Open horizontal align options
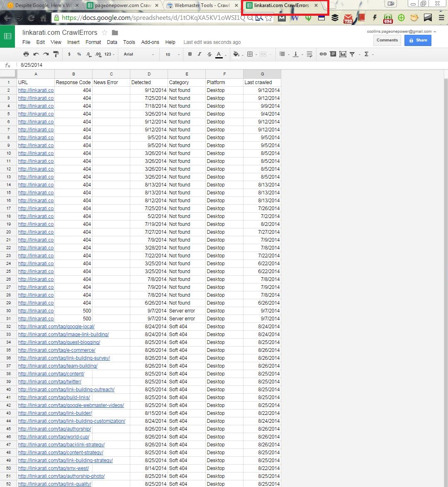 pos(282,54)
